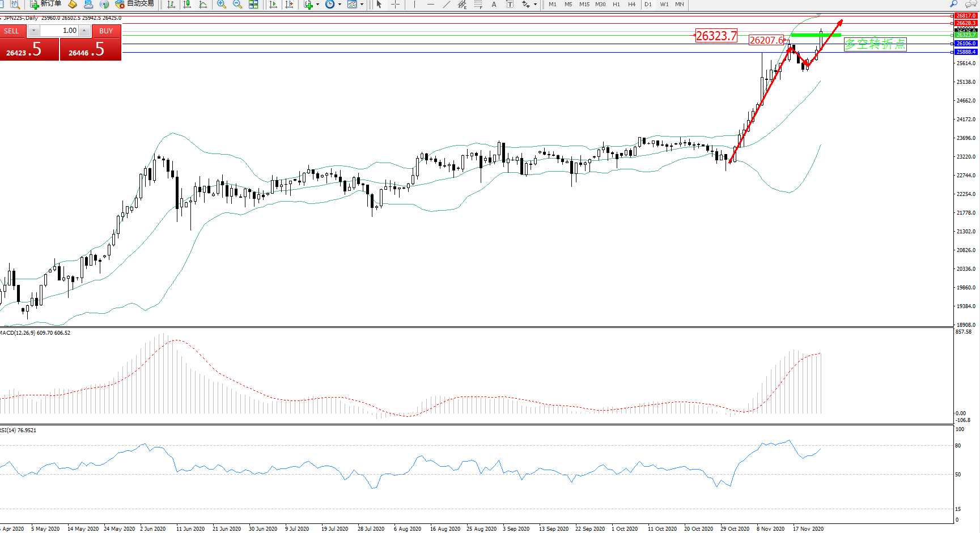980x533 pixels.
Task: Select the cursor arrow tool
Action: click(x=379, y=5)
